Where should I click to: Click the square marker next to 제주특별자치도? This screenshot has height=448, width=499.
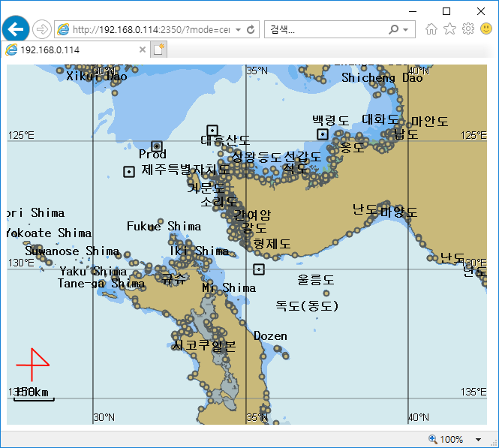(129, 172)
